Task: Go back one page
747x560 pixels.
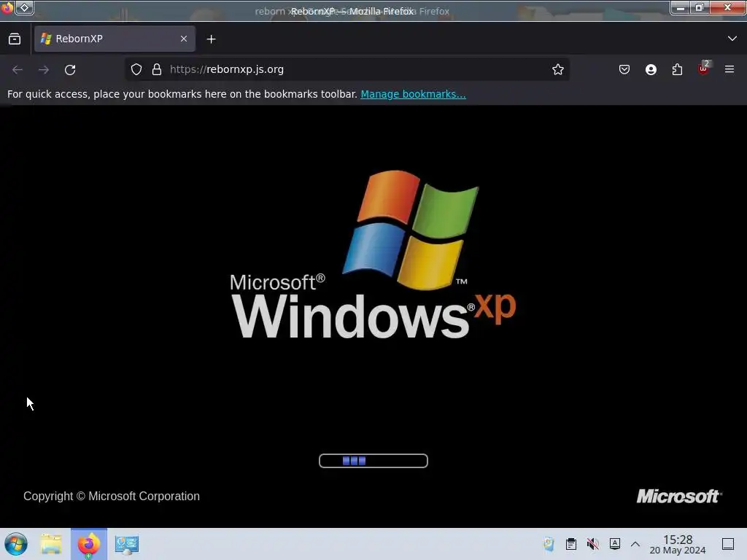Action: (18, 69)
